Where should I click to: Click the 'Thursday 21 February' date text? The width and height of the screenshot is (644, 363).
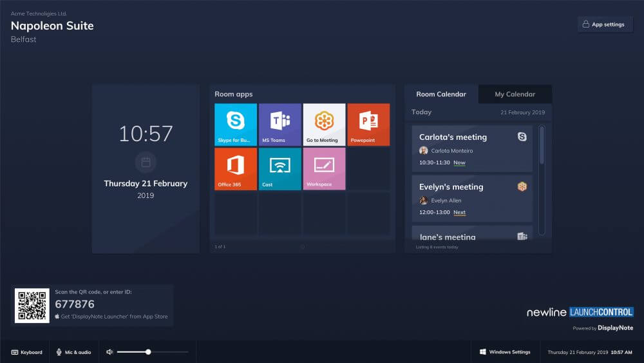(x=146, y=183)
